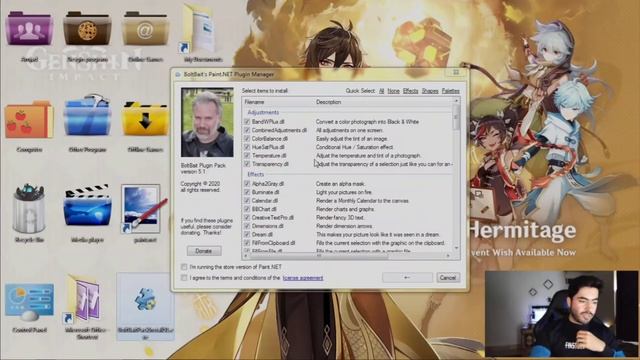Open the license agreement link
Screen dimensions: 640x360
[x=303, y=278]
